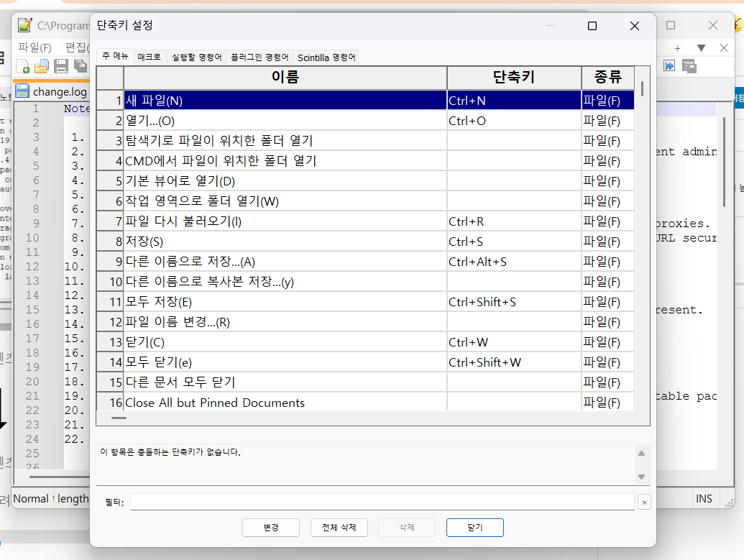Select the 모두 저장(E) row
Screen dimensions: 744x560
tap(365, 302)
